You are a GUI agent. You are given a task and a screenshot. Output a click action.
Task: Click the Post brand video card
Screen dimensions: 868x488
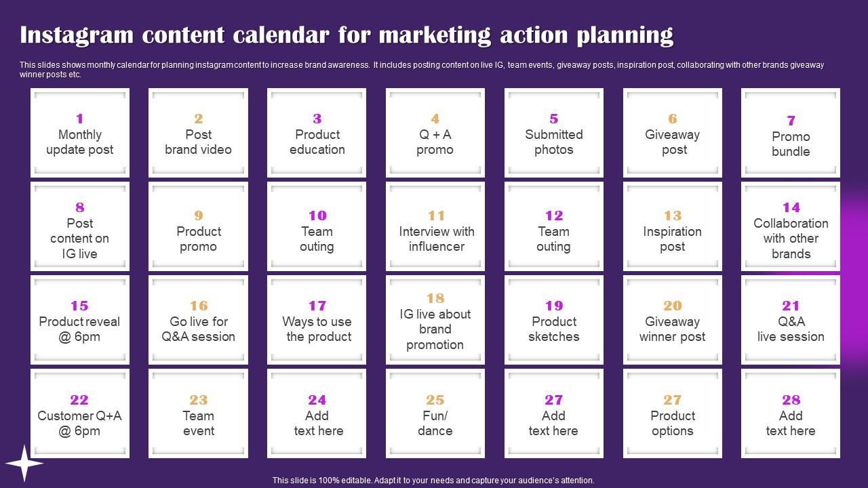pyautogui.click(x=199, y=134)
